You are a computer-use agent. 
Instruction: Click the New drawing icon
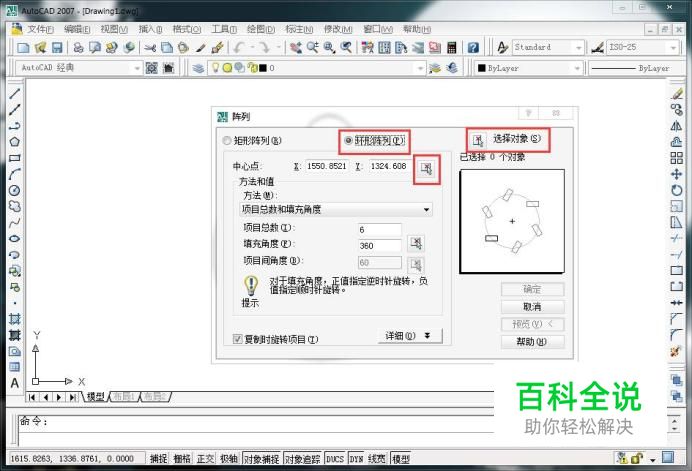point(23,47)
